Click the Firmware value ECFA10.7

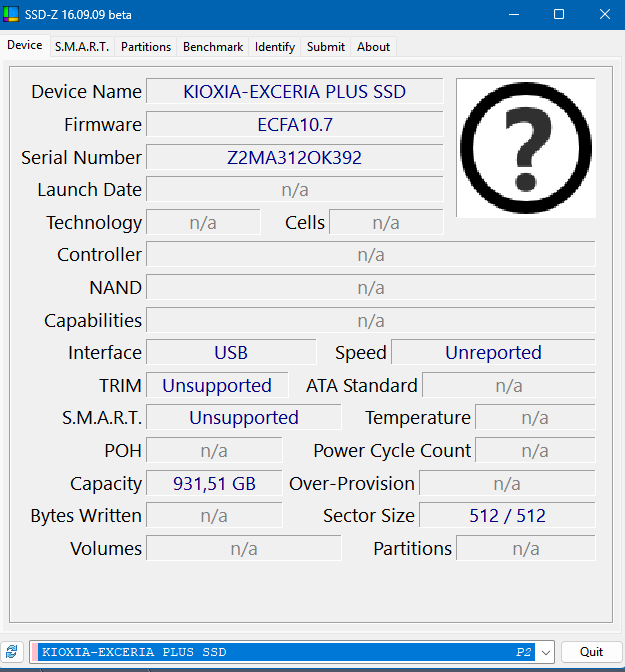click(294, 124)
